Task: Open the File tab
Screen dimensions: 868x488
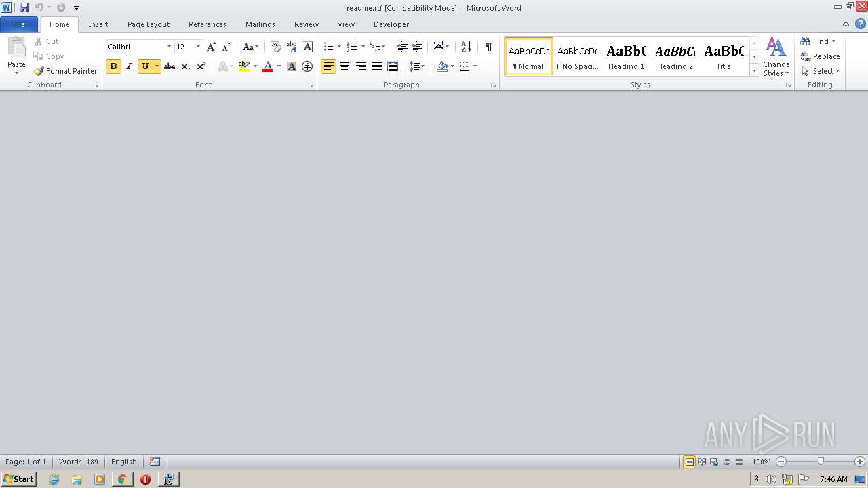Action: pos(19,24)
